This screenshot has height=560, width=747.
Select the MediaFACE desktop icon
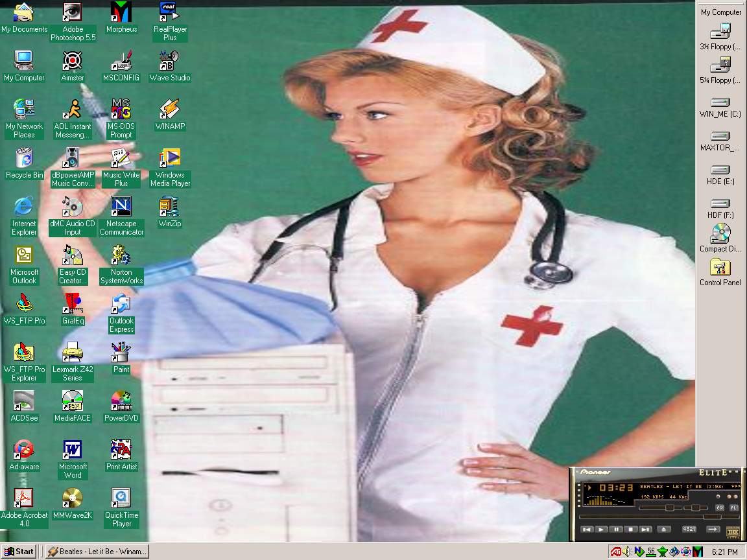tap(73, 406)
